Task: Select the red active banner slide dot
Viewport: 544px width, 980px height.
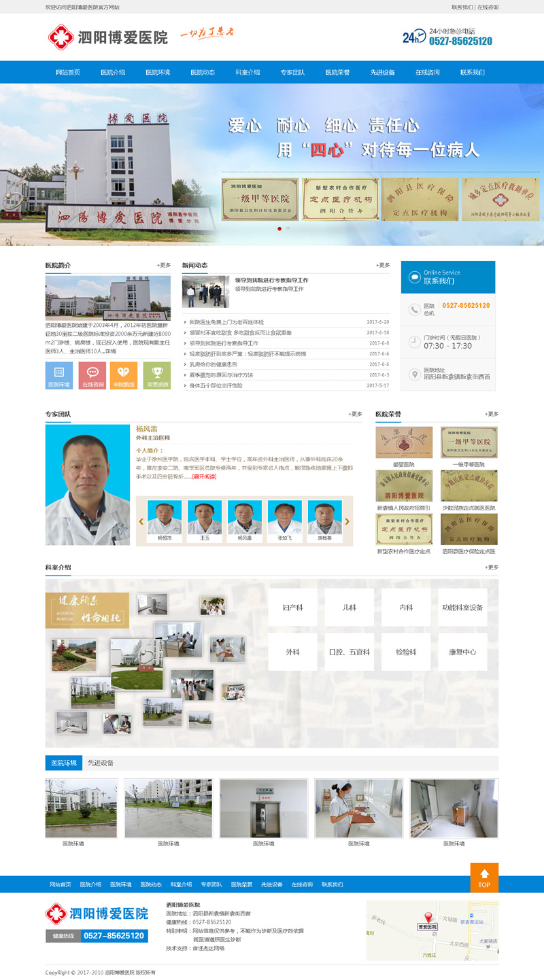Action: pyautogui.click(x=279, y=229)
